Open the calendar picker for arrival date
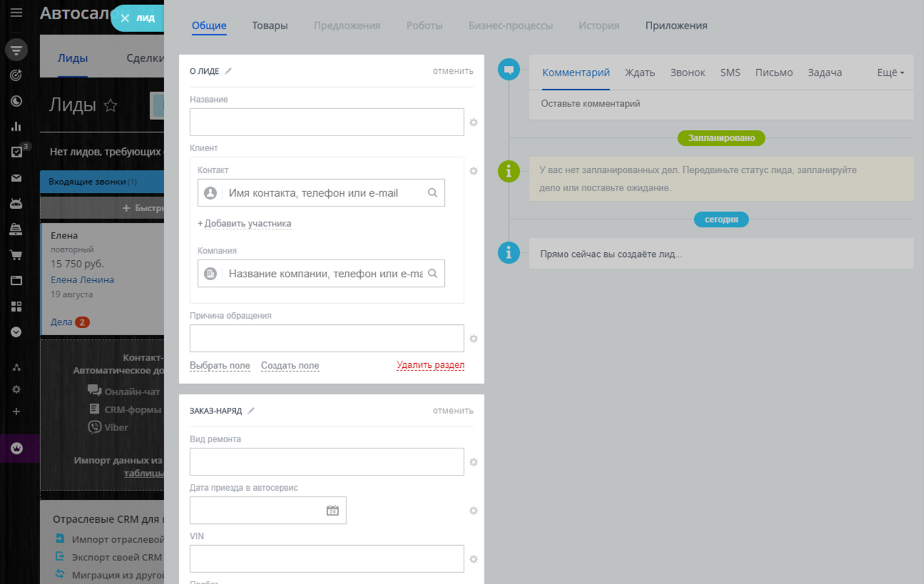The width and height of the screenshot is (924, 584). [332, 510]
